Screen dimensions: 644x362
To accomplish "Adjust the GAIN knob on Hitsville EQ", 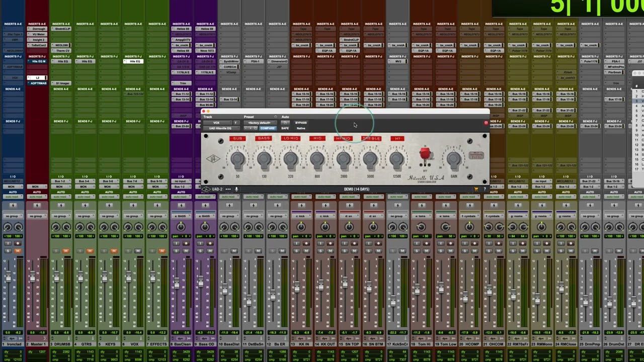I will [454, 159].
